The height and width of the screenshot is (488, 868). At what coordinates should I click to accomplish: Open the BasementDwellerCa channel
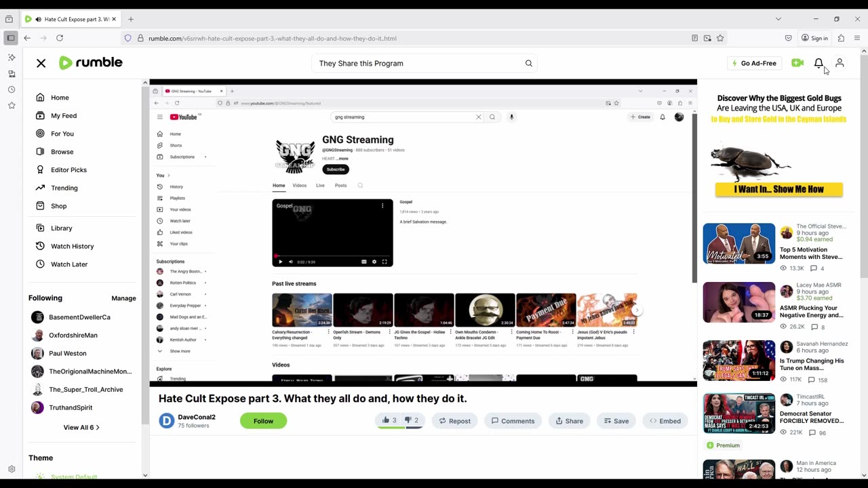pos(79,317)
